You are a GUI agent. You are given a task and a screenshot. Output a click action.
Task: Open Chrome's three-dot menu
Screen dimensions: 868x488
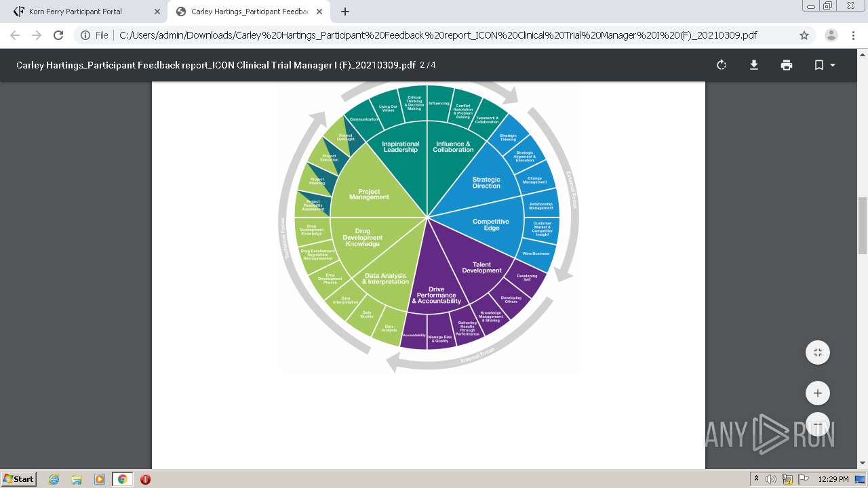(x=853, y=35)
